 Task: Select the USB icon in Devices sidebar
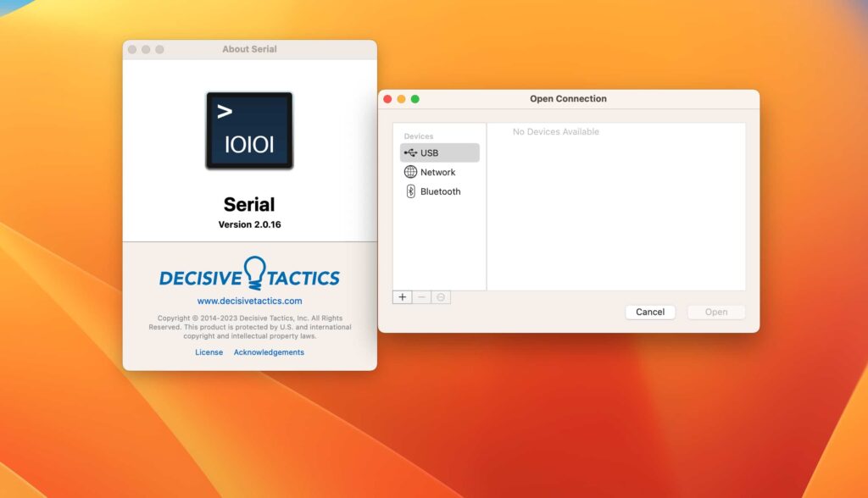pos(410,152)
